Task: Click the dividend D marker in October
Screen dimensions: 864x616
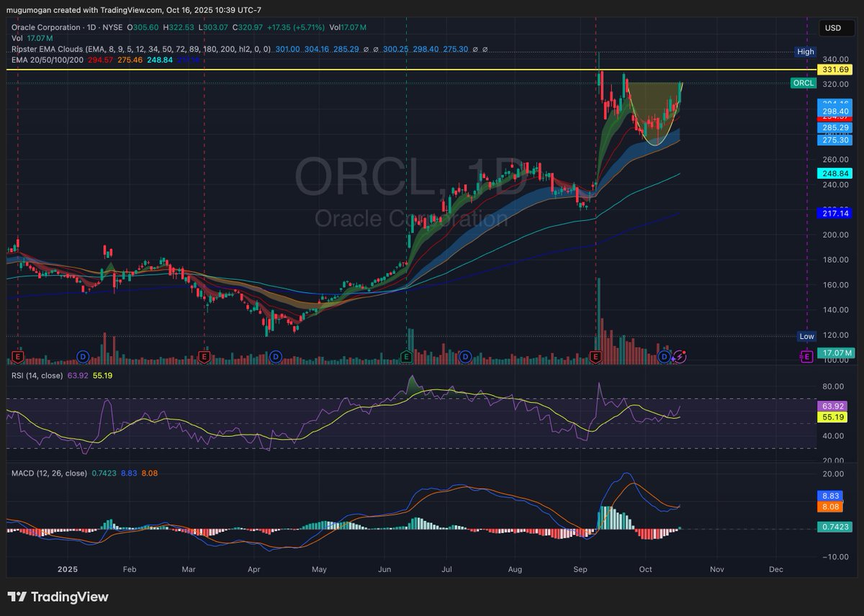Action: (665, 356)
